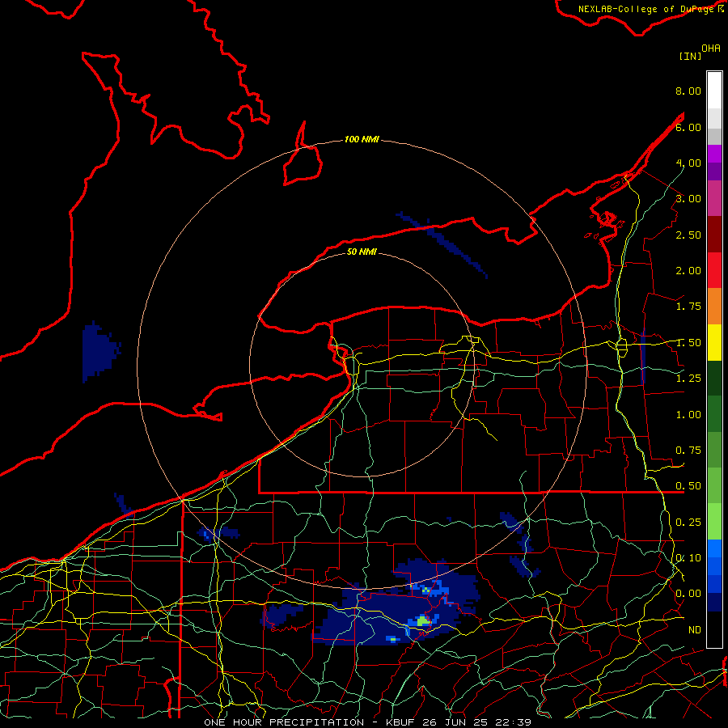Select the dark purple legend swatch
This screenshot has height=728, width=728.
pos(714,171)
